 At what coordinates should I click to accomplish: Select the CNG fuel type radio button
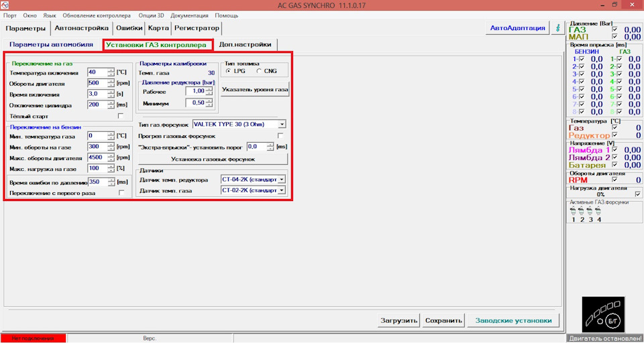coord(259,71)
